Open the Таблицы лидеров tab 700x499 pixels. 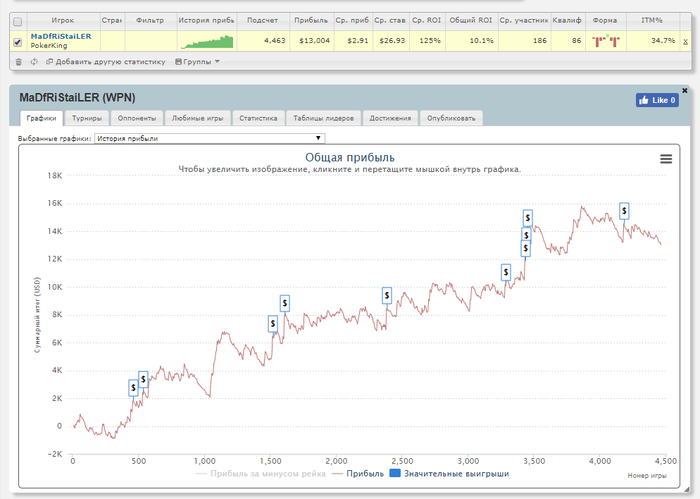323,118
